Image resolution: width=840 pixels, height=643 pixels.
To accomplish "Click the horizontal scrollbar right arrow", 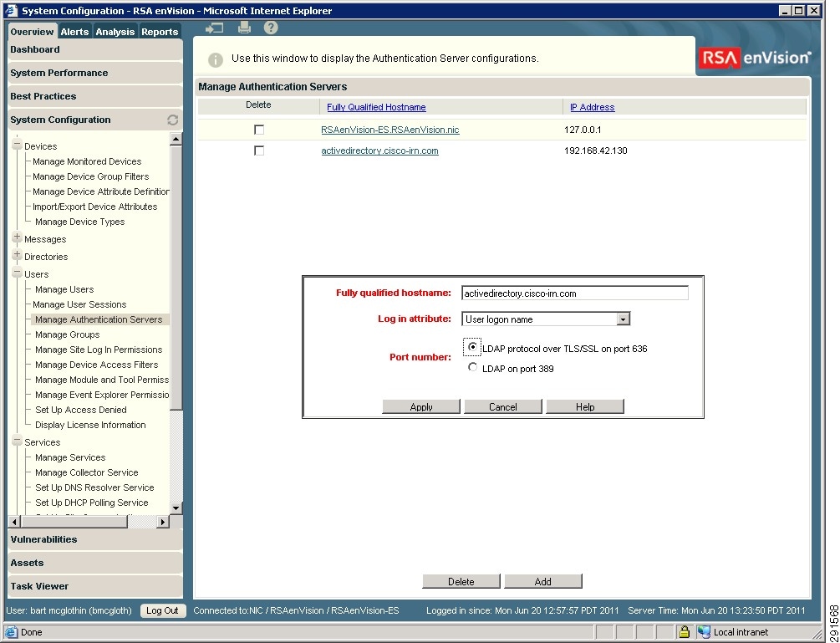I will click(x=163, y=522).
